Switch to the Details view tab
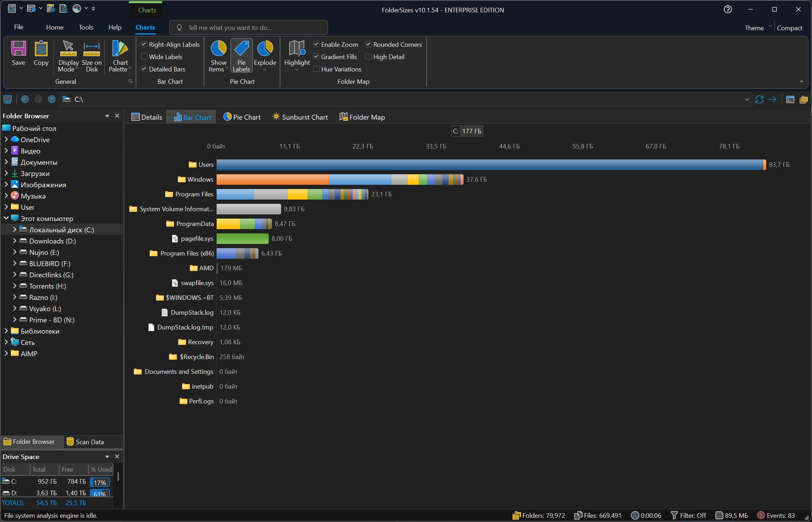Viewport: 812px width, 522px height. pos(147,117)
